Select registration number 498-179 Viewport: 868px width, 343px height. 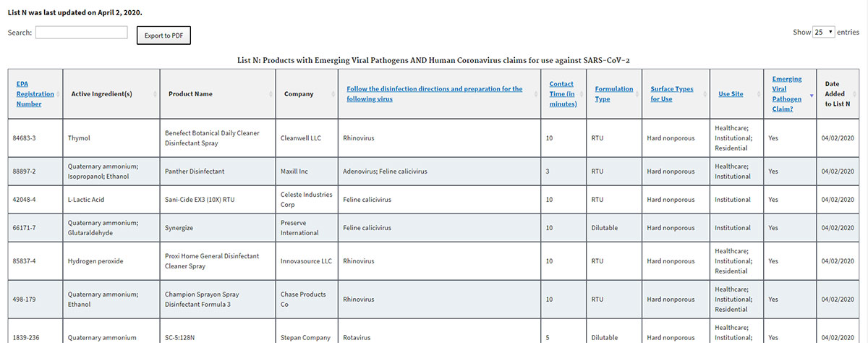click(23, 300)
